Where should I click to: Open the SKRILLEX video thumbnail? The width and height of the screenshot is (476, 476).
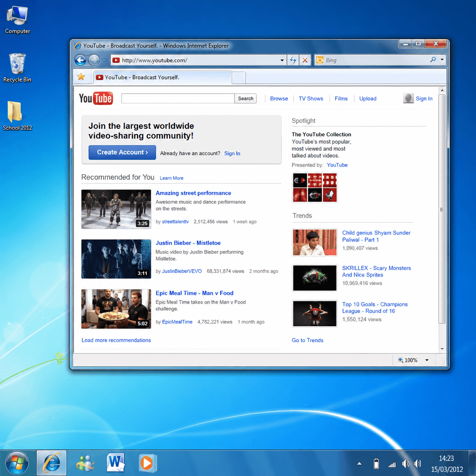point(315,278)
